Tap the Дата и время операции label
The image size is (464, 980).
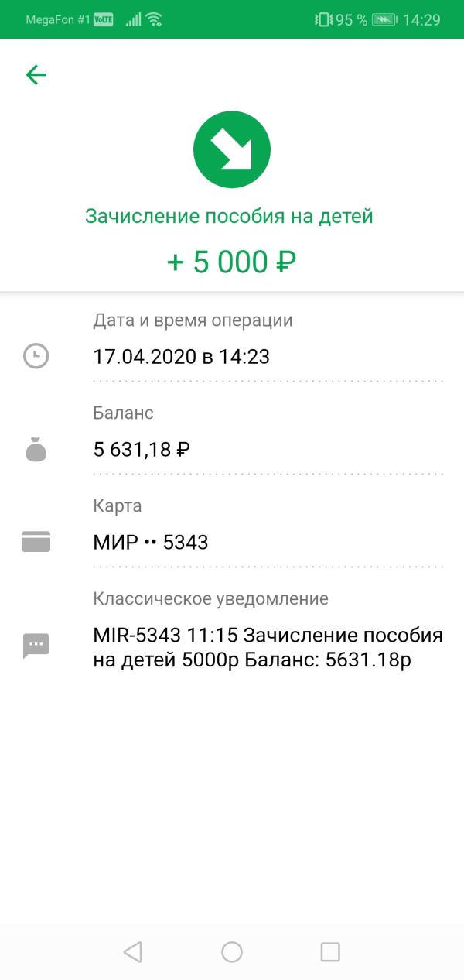tap(193, 320)
